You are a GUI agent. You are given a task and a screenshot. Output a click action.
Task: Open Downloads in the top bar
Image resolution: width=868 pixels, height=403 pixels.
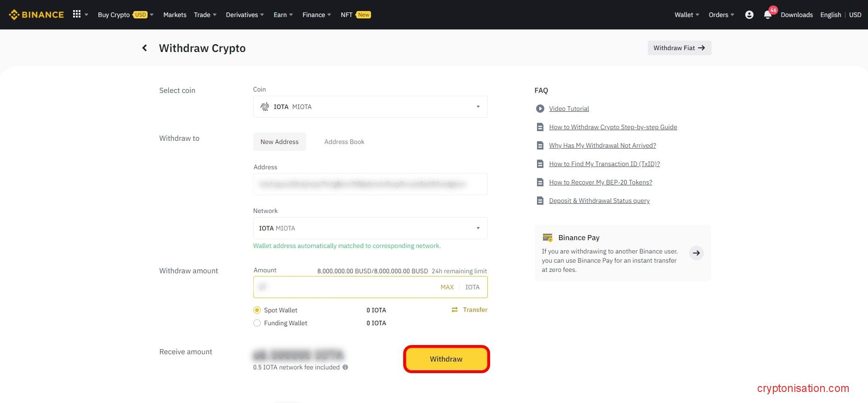797,15
